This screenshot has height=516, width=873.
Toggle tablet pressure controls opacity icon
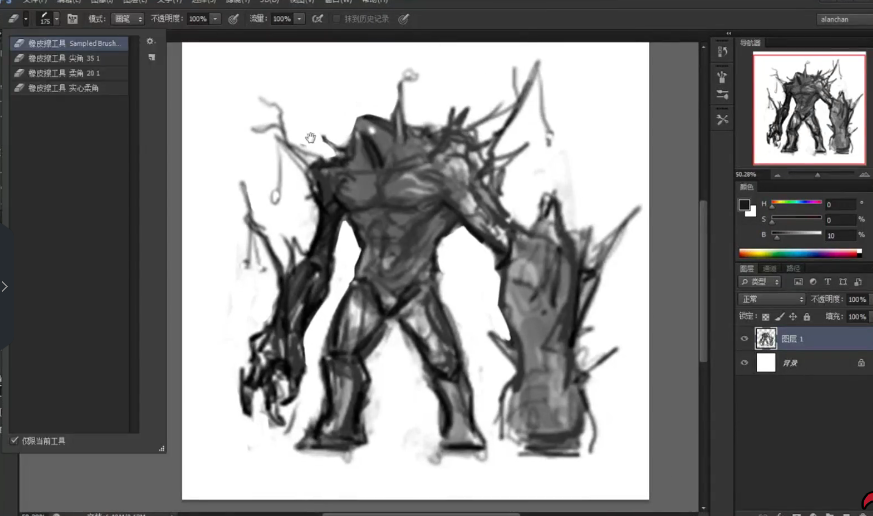click(233, 19)
